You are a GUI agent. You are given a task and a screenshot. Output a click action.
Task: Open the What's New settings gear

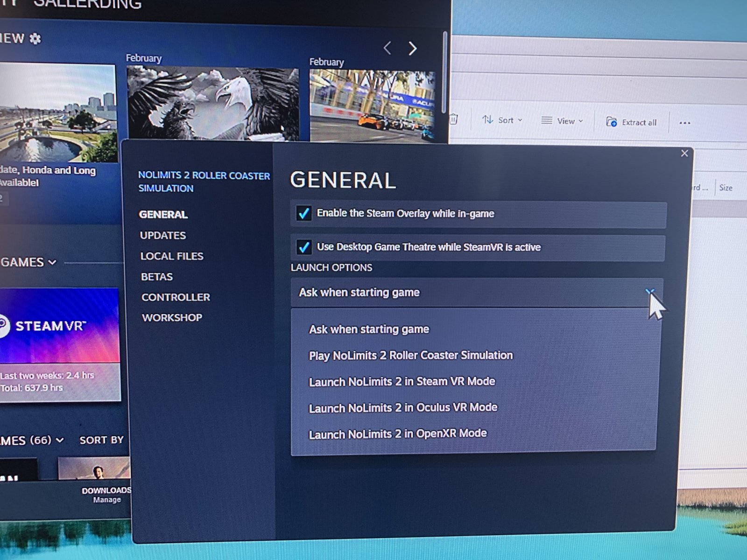pyautogui.click(x=35, y=38)
